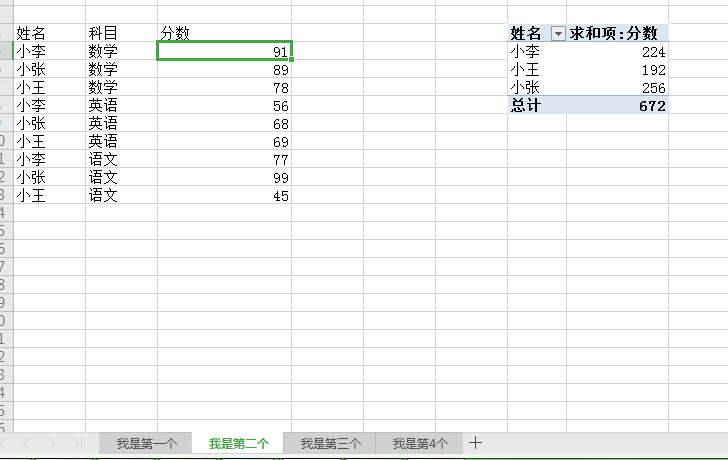The image size is (728, 460).
Task: Select the cell with score 99
Action: (225, 177)
